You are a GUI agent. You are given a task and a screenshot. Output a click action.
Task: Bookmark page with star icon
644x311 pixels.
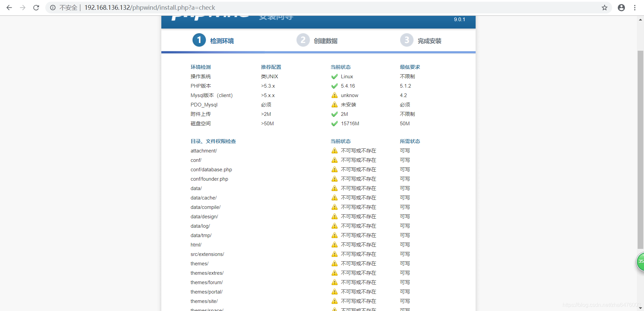[x=604, y=7]
